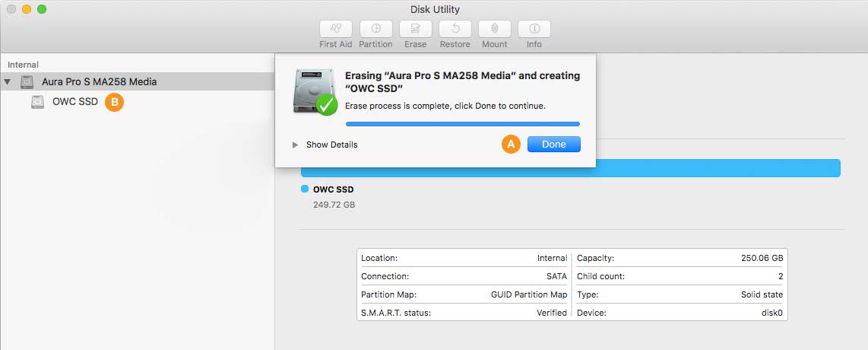Collapse the Aura Pro S MA258 Media tree
The width and height of the screenshot is (868, 350).
[7, 82]
